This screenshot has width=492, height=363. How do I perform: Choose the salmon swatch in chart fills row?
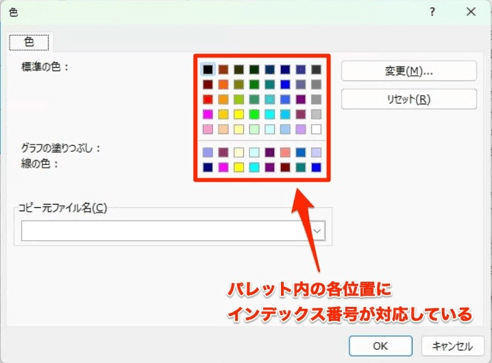(x=285, y=152)
